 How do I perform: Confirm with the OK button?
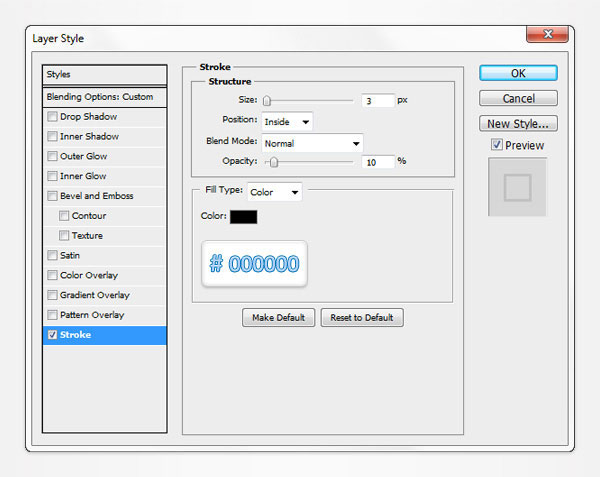518,73
